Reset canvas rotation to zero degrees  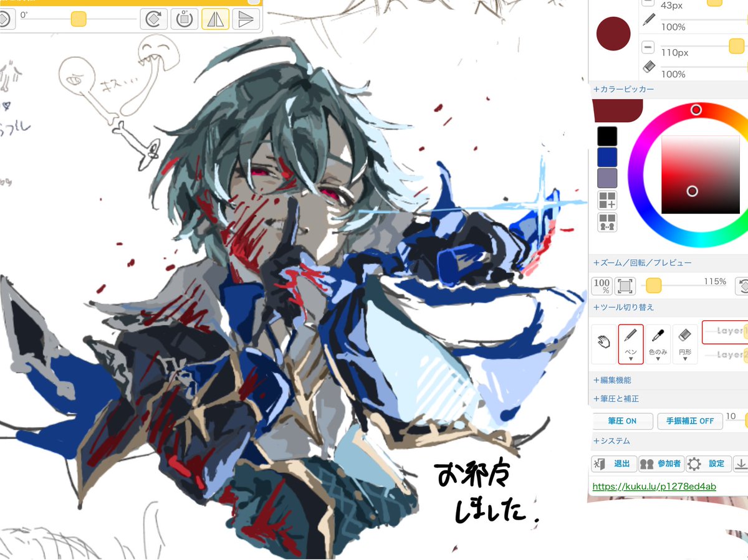(x=184, y=19)
